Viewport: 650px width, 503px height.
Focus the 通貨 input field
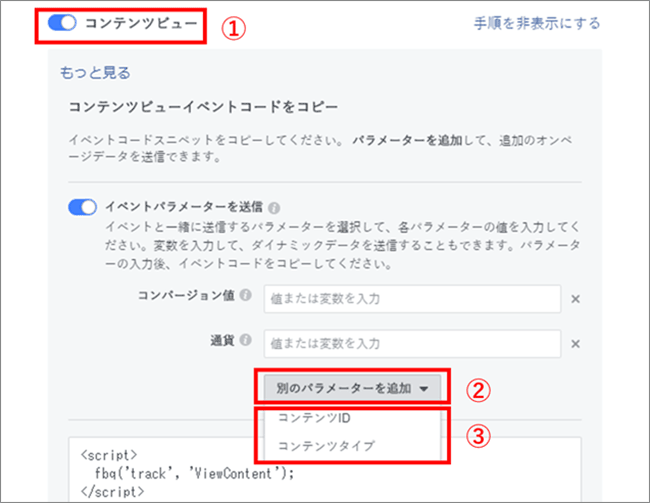(411, 344)
